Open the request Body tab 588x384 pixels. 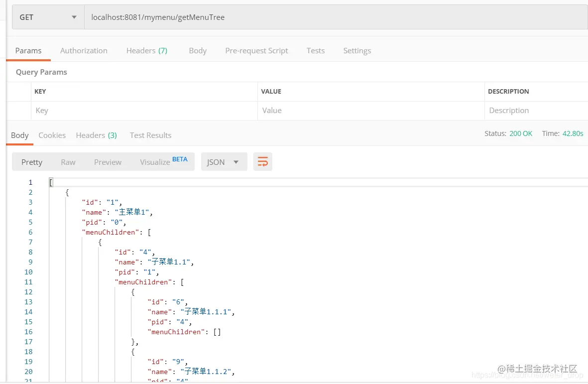(198, 51)
